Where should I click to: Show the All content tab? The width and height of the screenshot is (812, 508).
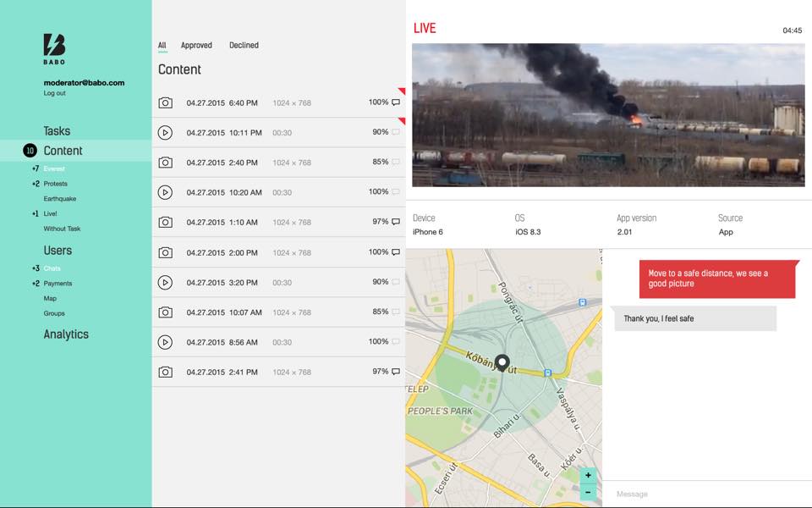click(x=162, y=46)
